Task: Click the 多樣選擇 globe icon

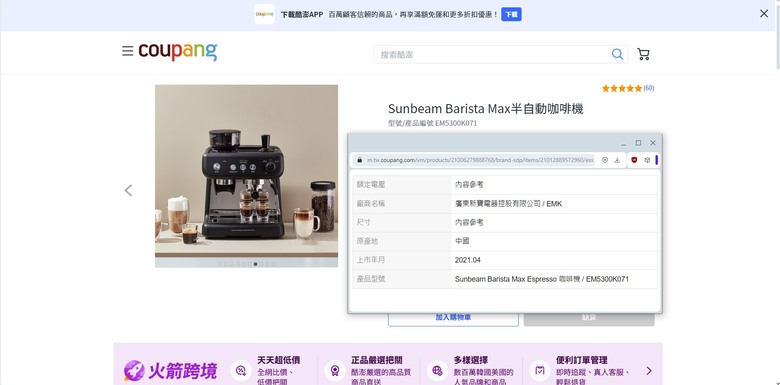Action: (x=437, y=371)
